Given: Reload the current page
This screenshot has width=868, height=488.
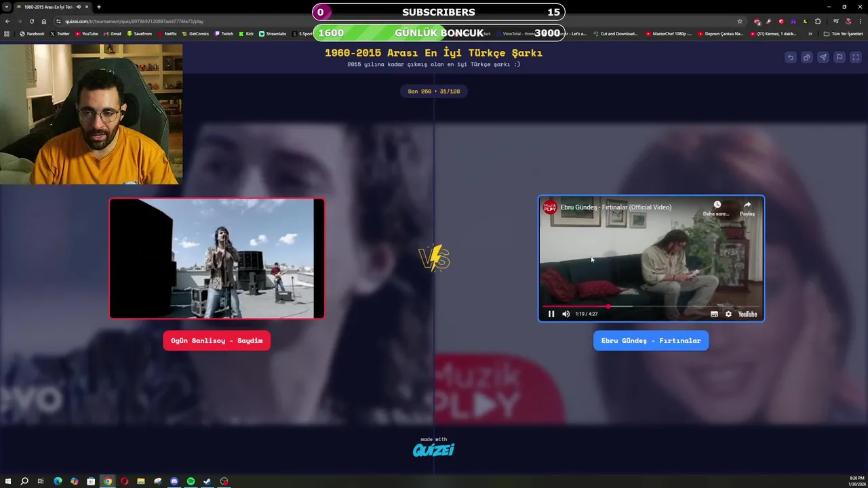Looking at the screenshot, I should pos(32,21).
